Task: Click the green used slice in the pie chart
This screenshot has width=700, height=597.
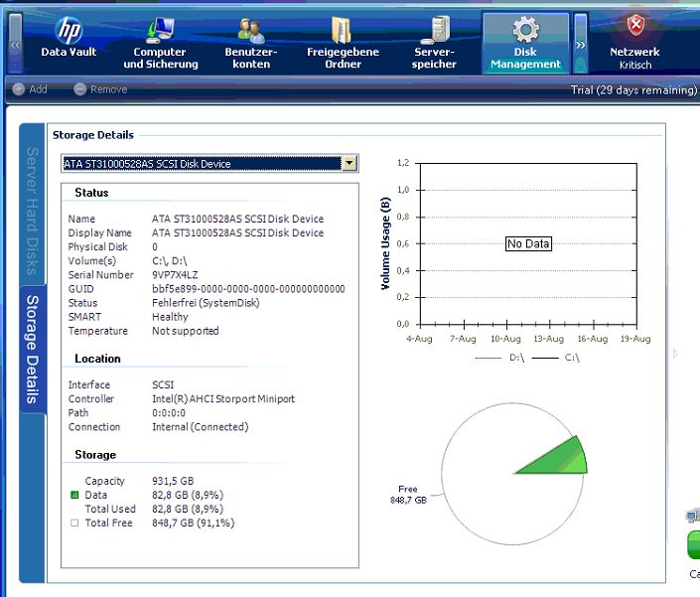Action: [x=557, y=459]
